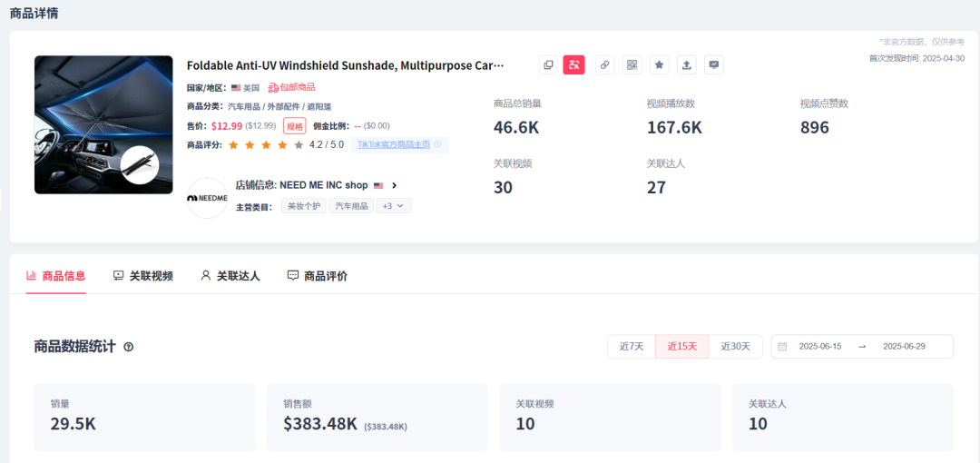The height and width of the screenshot is (463, 980).
Task: Select the 近7天 time range
Action: (x=632, y=347)
